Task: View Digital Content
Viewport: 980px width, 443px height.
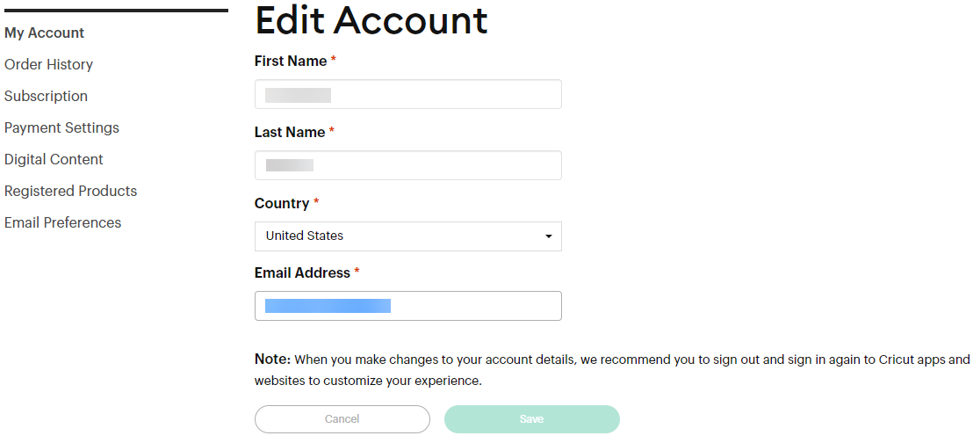Action: 54,159
